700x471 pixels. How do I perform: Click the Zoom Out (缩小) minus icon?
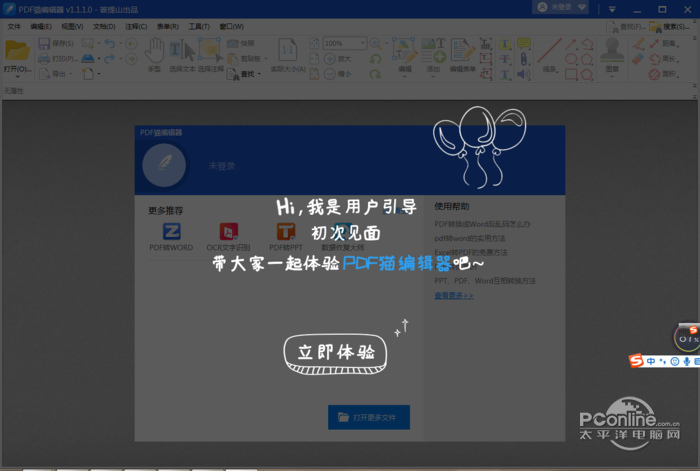click(x=330, y=74)
